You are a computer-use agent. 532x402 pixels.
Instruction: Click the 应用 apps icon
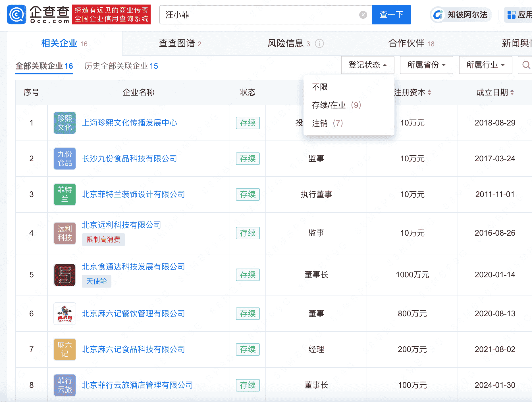(512, 15)
